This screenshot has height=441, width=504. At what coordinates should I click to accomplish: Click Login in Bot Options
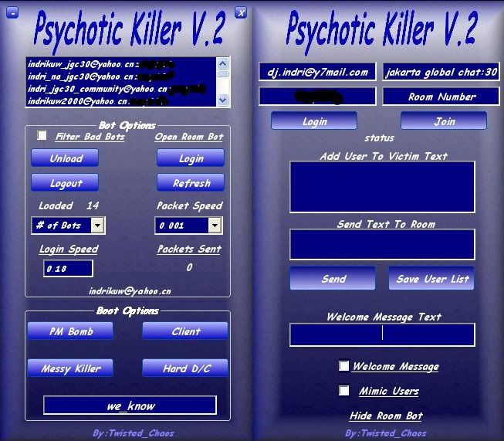tap(191, 158)
